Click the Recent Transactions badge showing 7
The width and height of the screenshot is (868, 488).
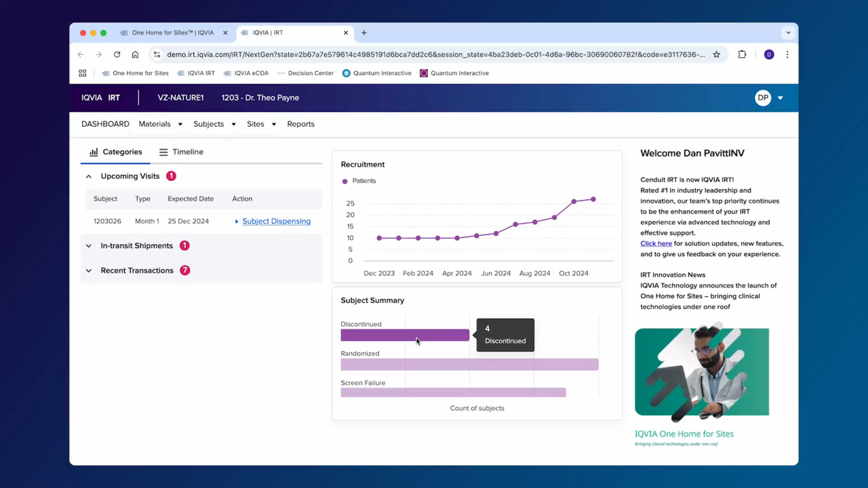[185, 270]
